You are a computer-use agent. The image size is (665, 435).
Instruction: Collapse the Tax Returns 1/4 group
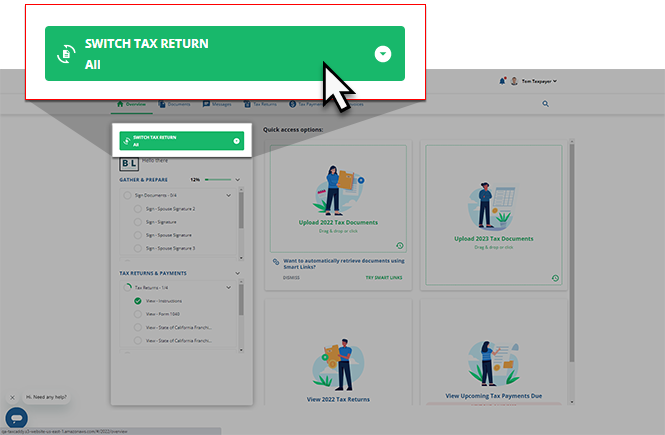pyautogui.click(x=229, y=287)
